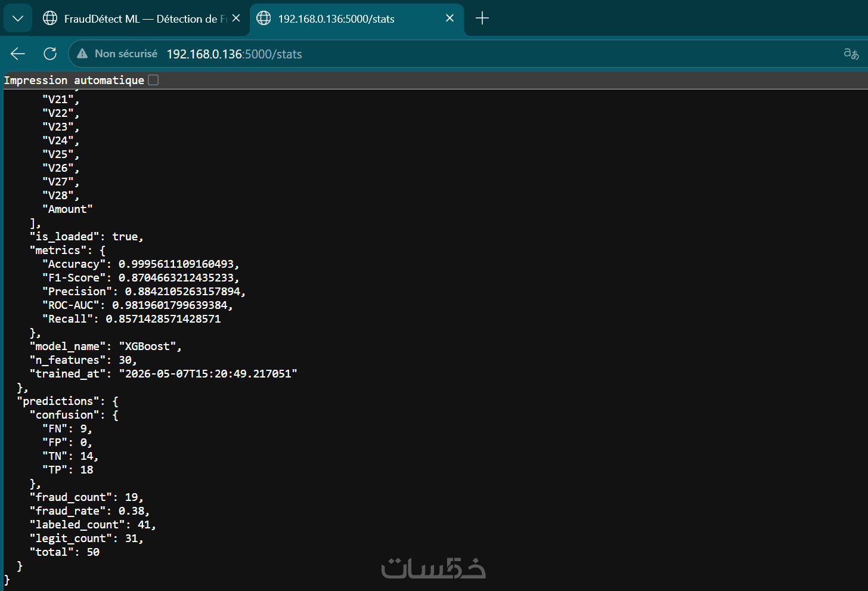
Task: Click the "V21" feature entry
Action: click(60, 100)
